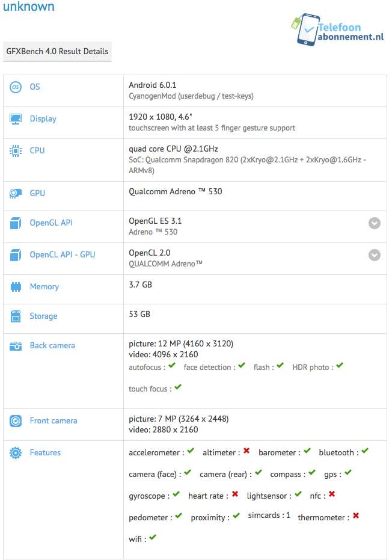This screenshot has height=560, width=392.
Task: Click the altimeter red cross mark
Action: [247, 451]
